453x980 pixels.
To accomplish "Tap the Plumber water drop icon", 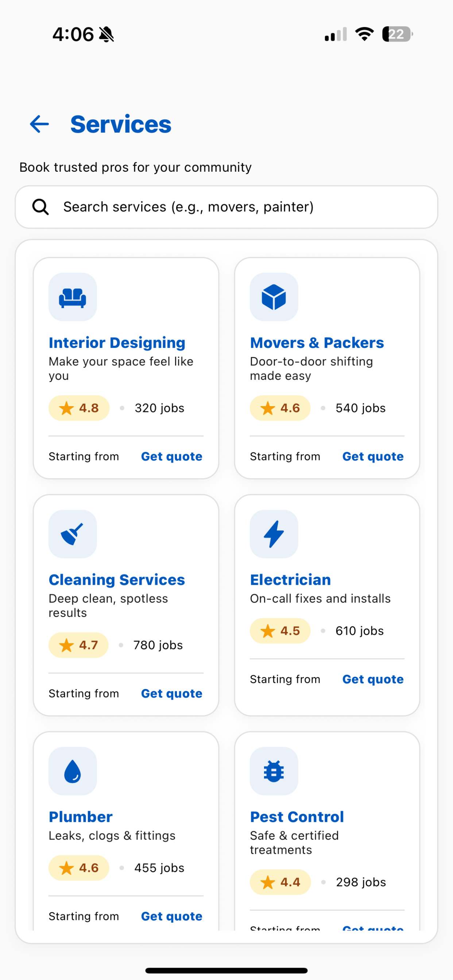I will point(72,771).
